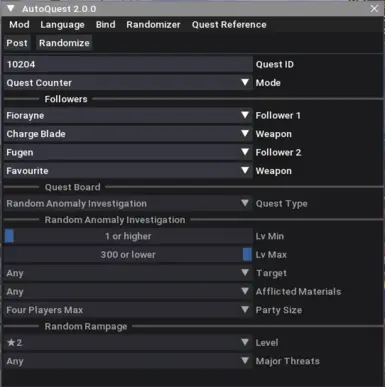The image size is (385, 387).
Task: Open the Mod menu
Action: [19, 25]
